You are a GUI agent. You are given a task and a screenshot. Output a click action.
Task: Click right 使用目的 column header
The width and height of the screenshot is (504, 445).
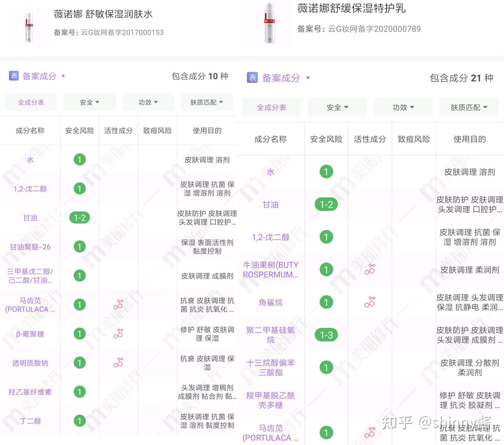point(470,139)
